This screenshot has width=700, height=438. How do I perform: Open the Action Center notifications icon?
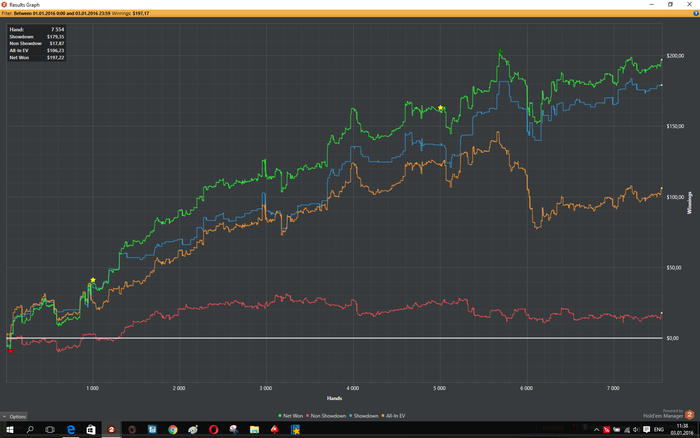tap(646, 430)
